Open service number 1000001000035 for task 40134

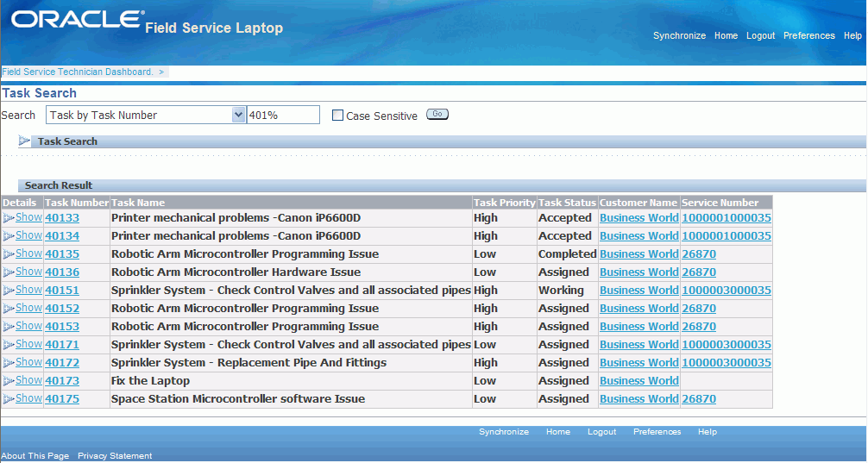(x=726, y=236)
